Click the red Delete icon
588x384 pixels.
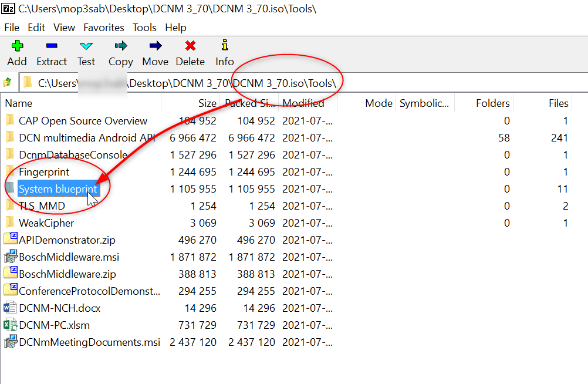pos(190,52)
